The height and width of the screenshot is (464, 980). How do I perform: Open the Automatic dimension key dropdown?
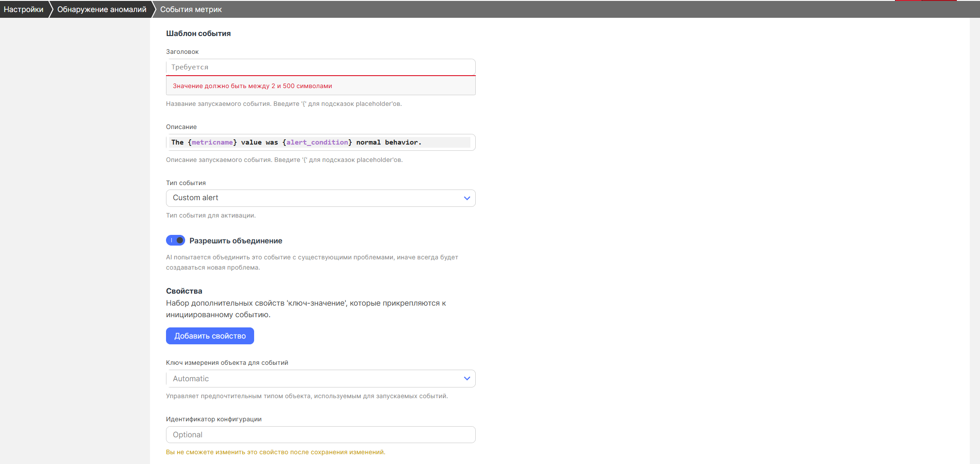(x=320, y=379)
